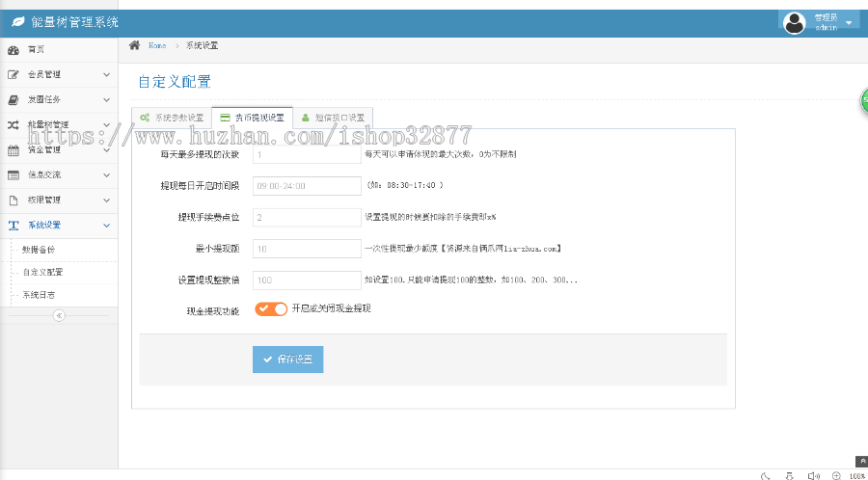Image resolution: width=868 pixels, height=480 pixels.
Task: Open the admin user dropdown arrow
Action: (849, 23)
